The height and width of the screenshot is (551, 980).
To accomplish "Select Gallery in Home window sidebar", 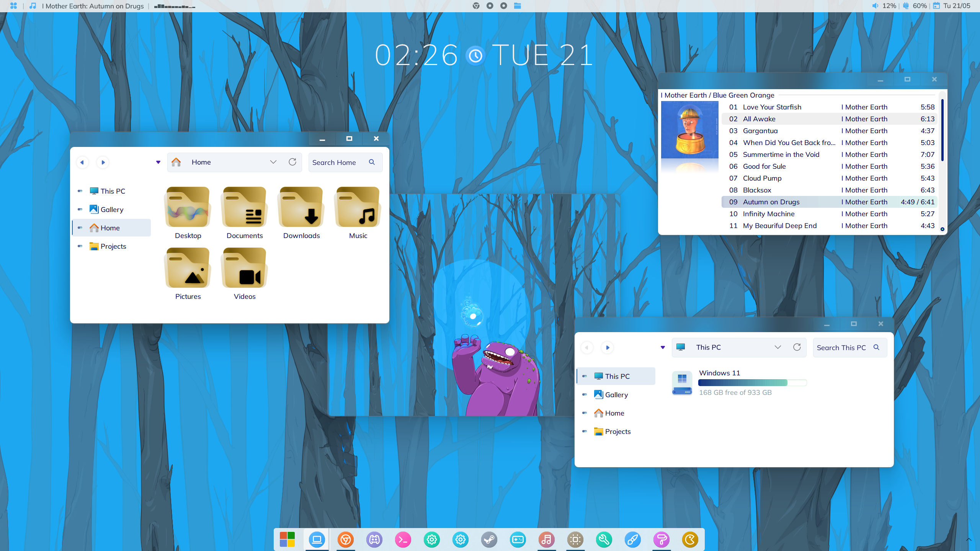I will pyautogui.click(x=112, y=210).
